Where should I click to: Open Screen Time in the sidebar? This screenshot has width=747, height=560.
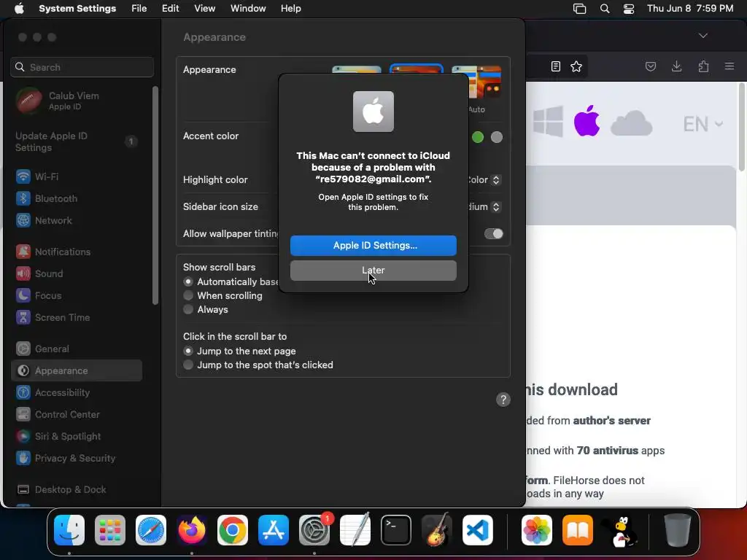[x=76, y=318]
